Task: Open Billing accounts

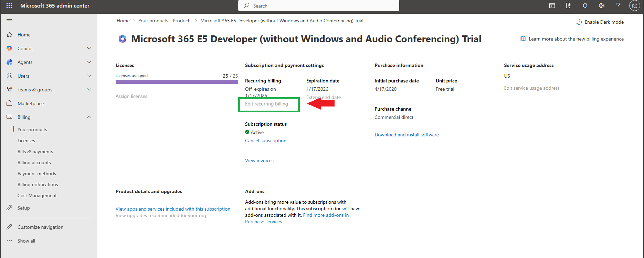Action: [34, 162]
